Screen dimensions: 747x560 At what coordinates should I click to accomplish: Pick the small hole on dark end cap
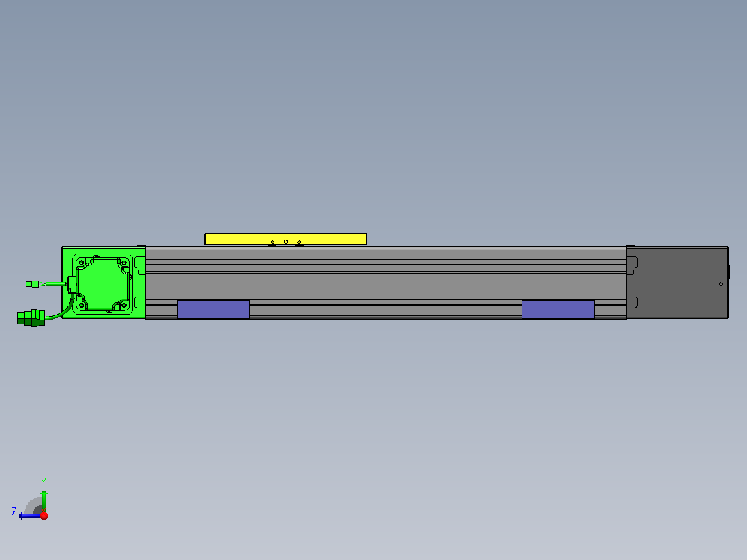721,284
